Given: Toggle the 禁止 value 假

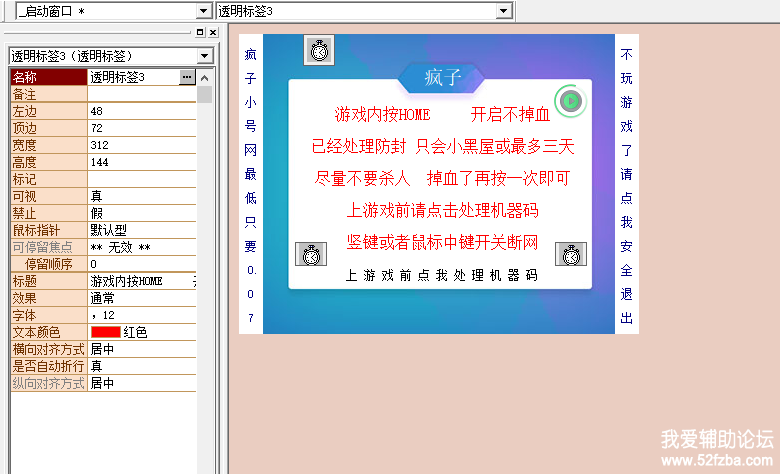Looking at the screenshot, I should 142,213.
